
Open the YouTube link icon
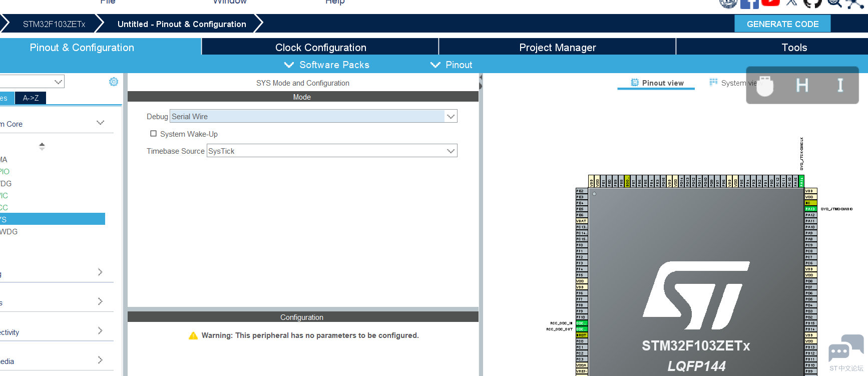point(771,3)
